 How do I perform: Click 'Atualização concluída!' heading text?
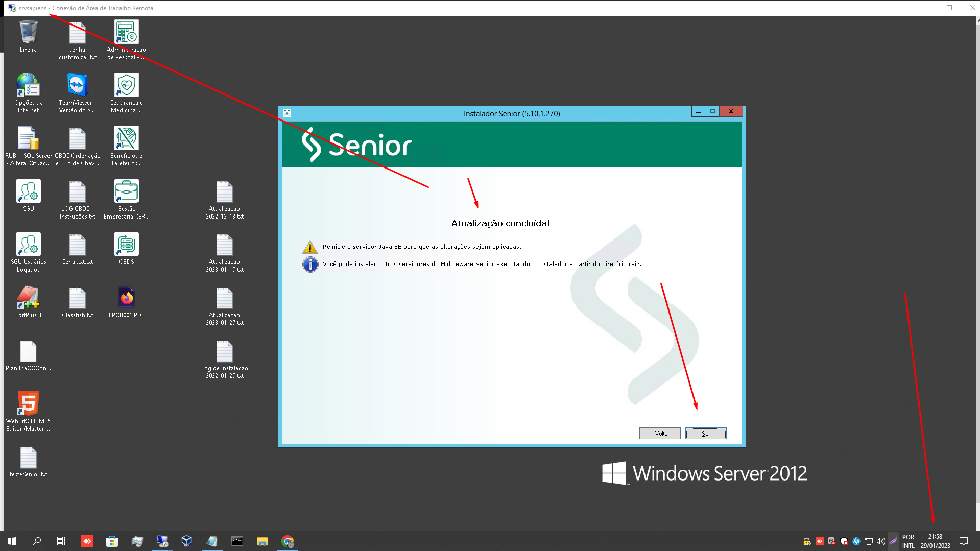pyautogui.click(x=500, y=223)
